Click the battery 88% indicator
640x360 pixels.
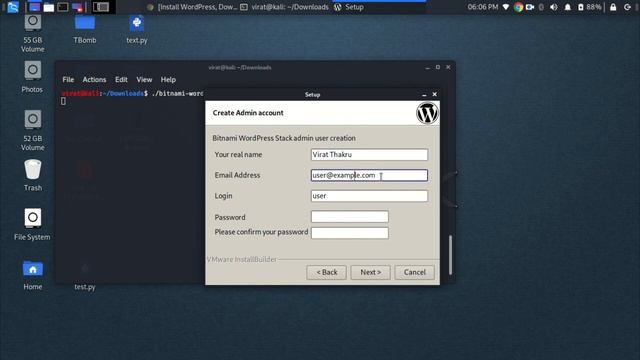(589, 7)
